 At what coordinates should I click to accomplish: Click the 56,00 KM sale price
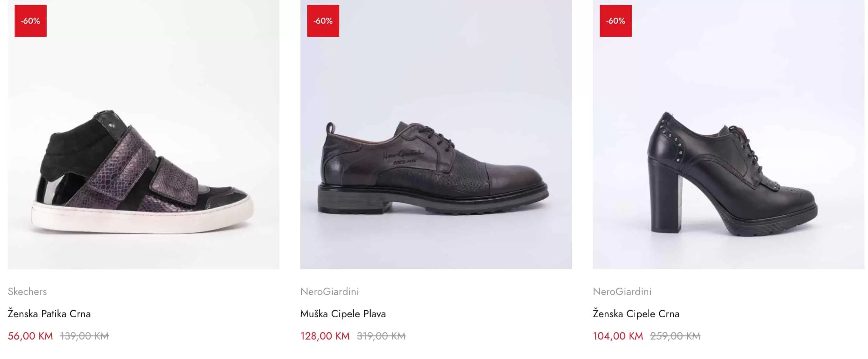pos(30,336)
